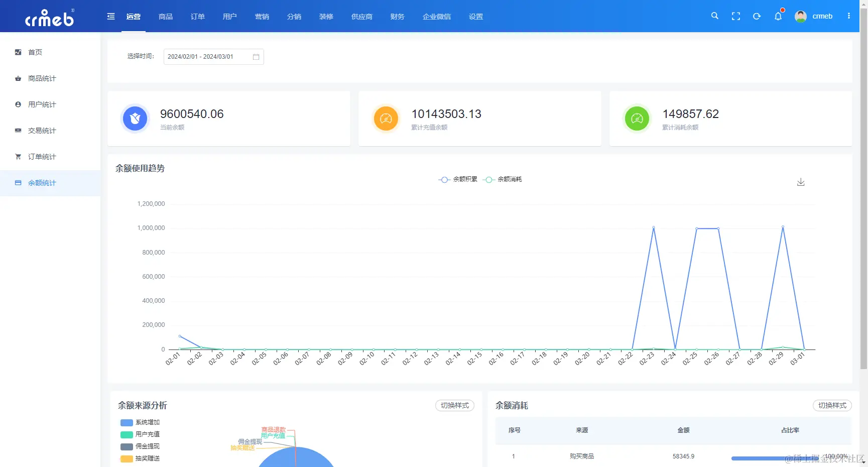Click the 9600540.06 current balance value

coord(192,114)
